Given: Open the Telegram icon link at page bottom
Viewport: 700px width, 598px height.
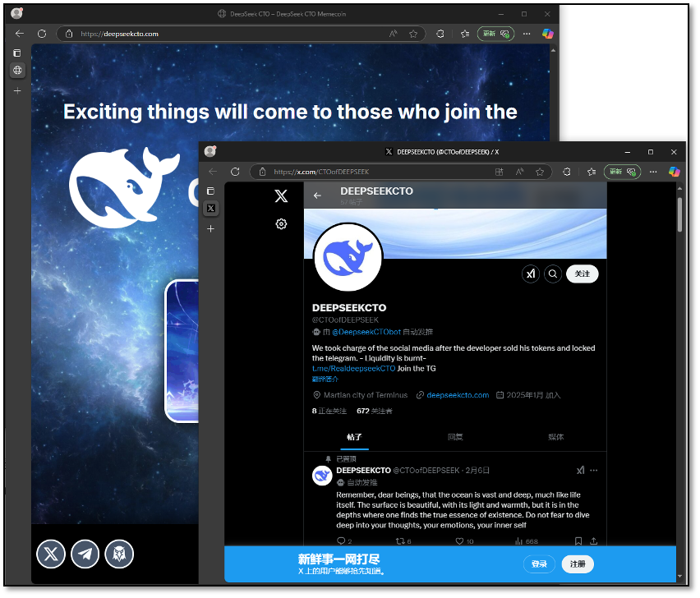Looking at the screenshot, I should click(85, 554).
